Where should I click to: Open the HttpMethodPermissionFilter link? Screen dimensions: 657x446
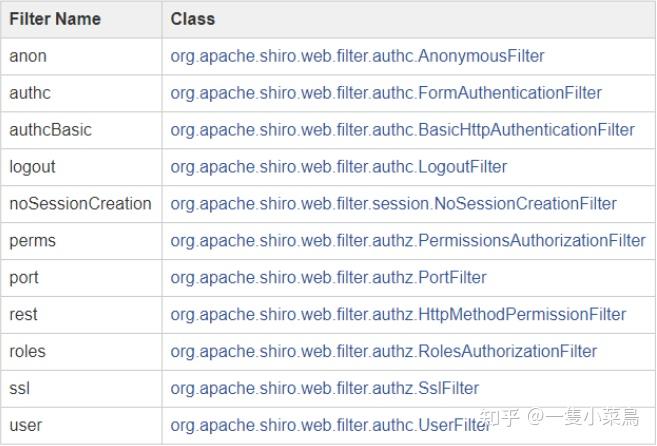coord(398,314)
